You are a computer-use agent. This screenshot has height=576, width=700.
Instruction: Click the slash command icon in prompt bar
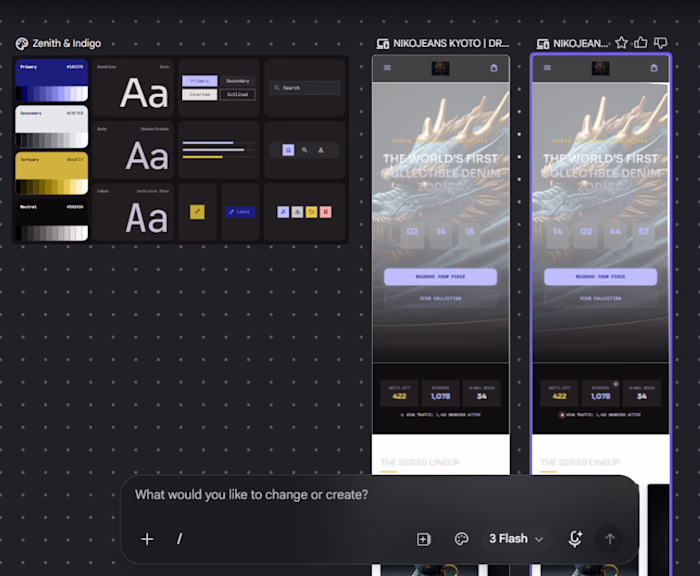(x=179, y=539)
